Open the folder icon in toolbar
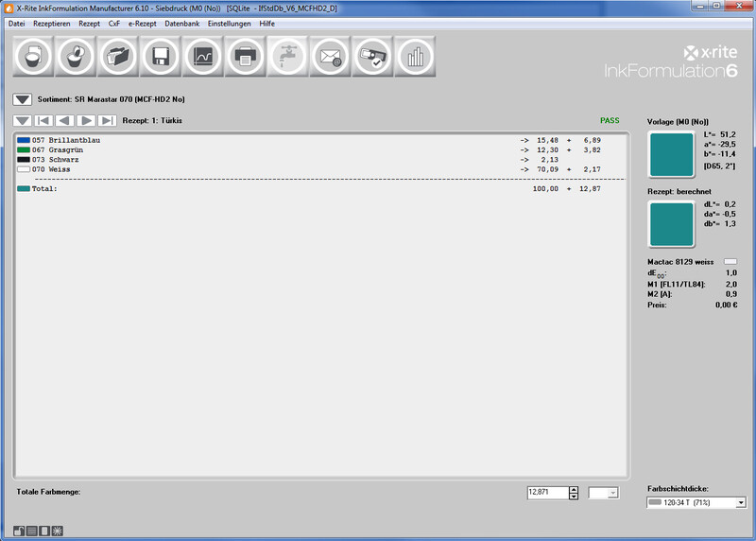This screenshot has width=756, height=541. point(118,57)
